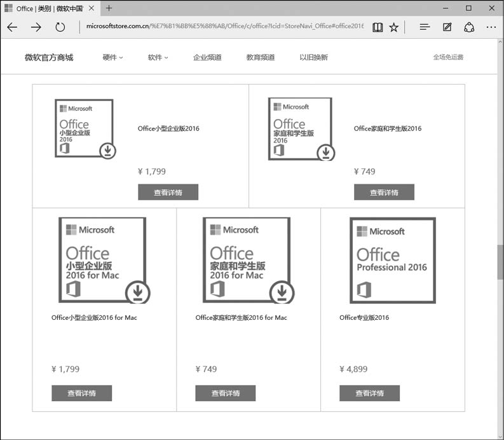Image resolution: width=504 pixels, height=440 pixels.
Task: Click the scrollbar up arrow
Action: tap(500, 42)
